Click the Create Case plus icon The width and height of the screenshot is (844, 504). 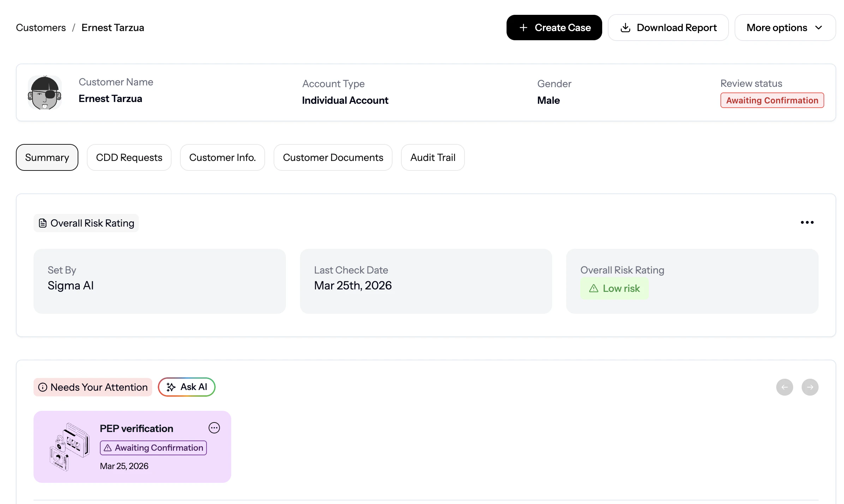(523, 28)
